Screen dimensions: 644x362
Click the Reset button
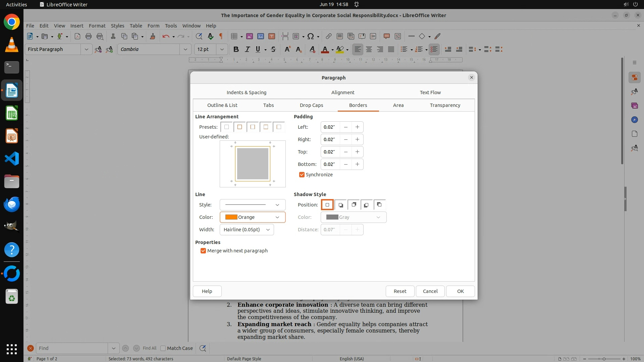[399, 291]
